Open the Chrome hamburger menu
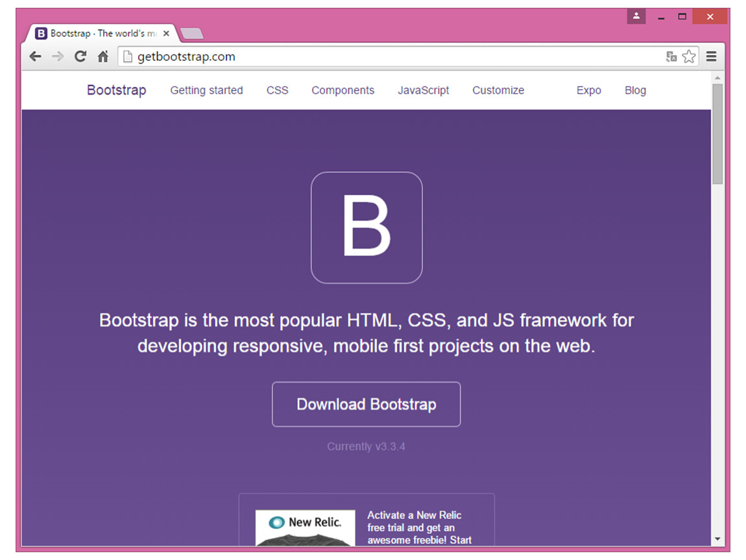The width and height of the screenshot is (746, 560). (x=712, y=56)
